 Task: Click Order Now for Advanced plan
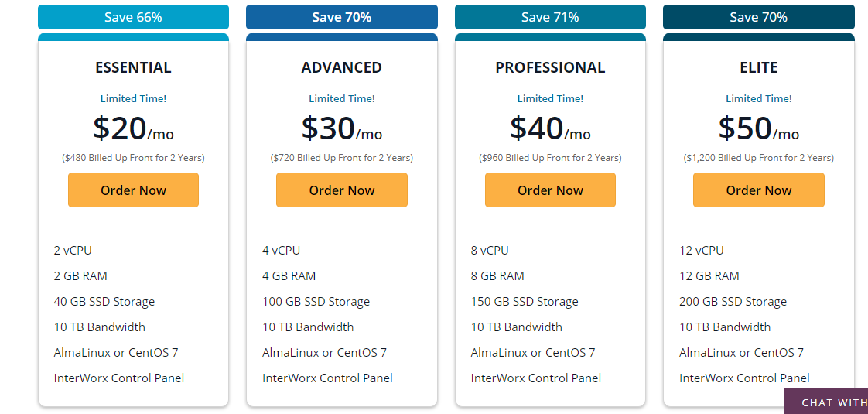(342, 190)
